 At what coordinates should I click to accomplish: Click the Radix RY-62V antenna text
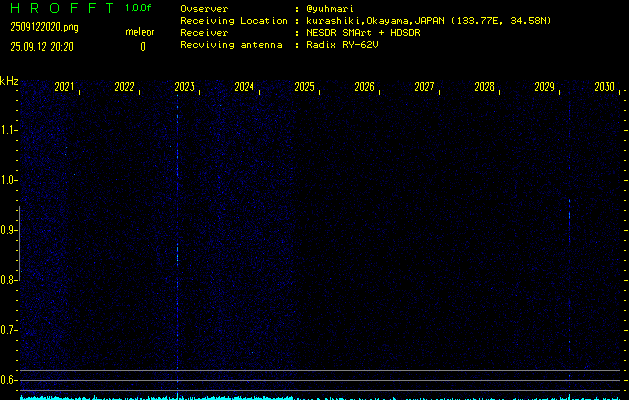(x=342, y=45)
